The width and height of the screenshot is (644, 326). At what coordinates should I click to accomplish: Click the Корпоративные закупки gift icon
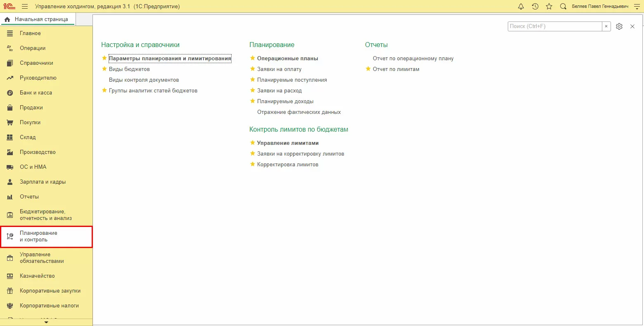coord(10,291)
